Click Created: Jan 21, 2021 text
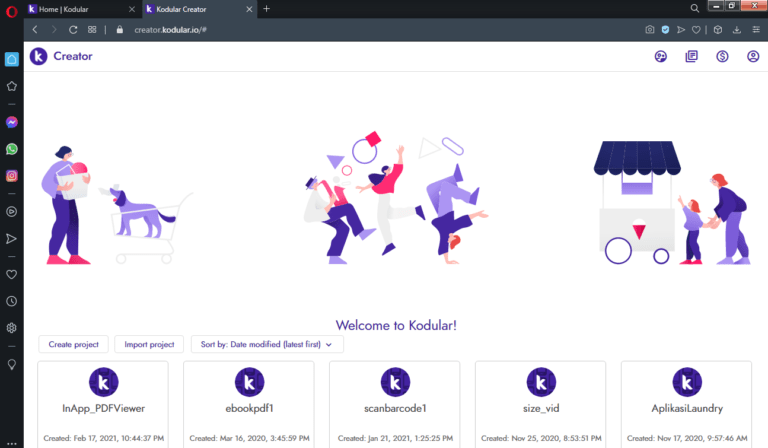This screenshot has height=448, width=768. [395, 438]
